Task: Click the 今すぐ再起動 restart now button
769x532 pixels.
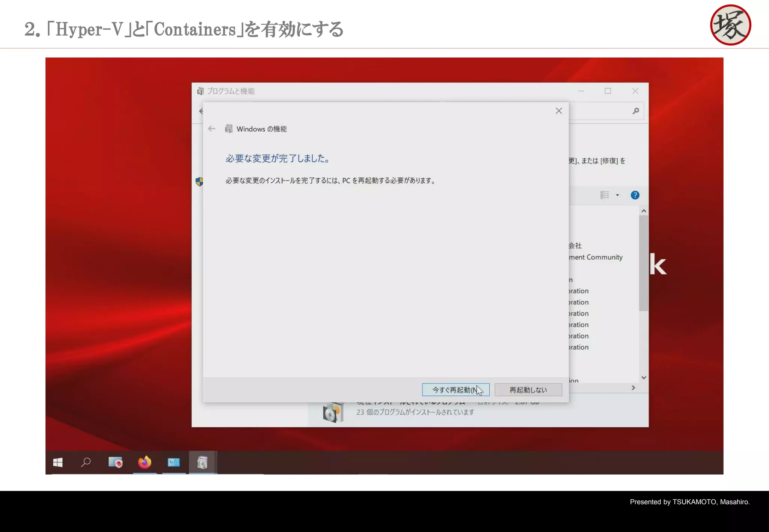Action: [x=455, y=389]
